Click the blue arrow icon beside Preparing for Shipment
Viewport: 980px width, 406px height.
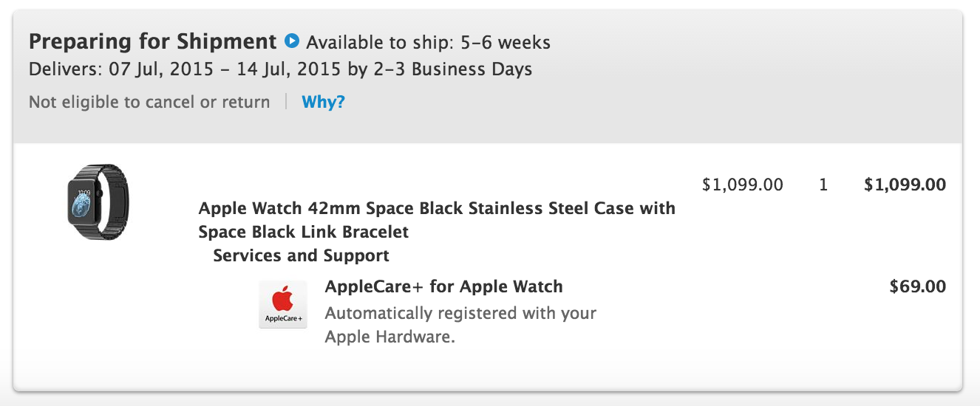[x=292, y=41]
